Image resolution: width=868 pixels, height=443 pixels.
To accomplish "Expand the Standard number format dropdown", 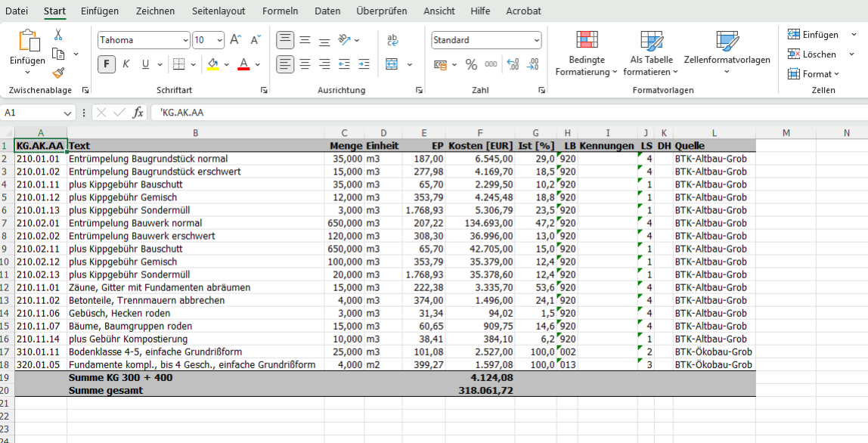I will tap(537, 40).
